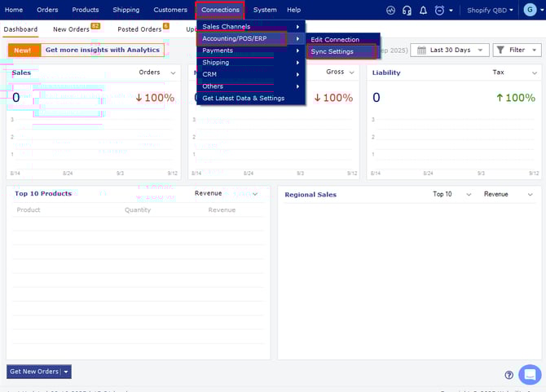The image size is (546, 392).
Task: Click Get Latest Data & Settings
Action: 244,98
